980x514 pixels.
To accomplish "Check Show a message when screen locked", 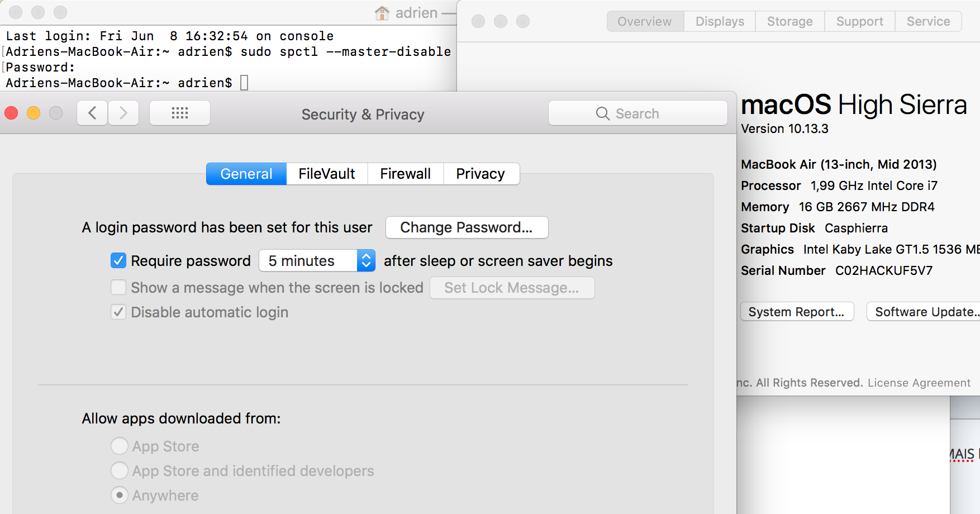I will point(118,287).
